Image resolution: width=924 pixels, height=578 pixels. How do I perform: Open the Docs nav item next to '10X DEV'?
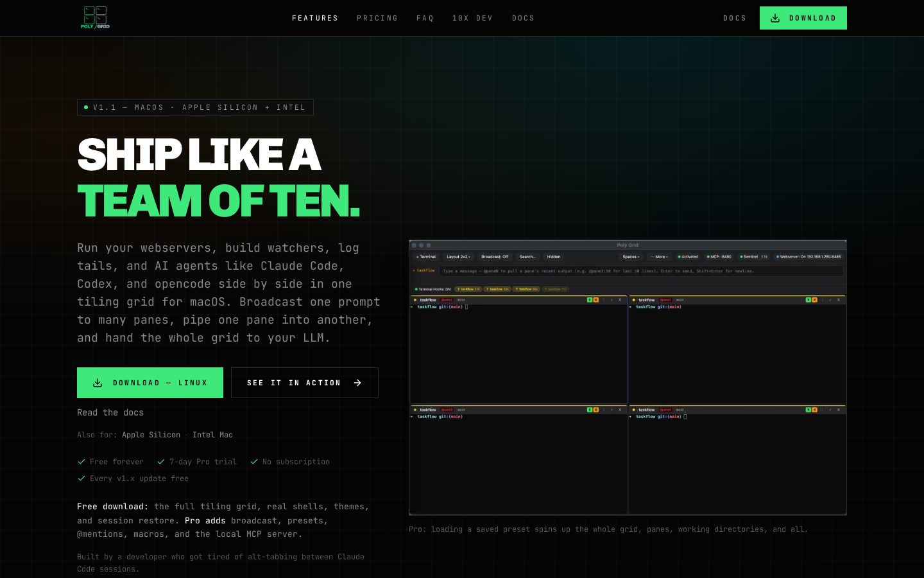(523, 18)
